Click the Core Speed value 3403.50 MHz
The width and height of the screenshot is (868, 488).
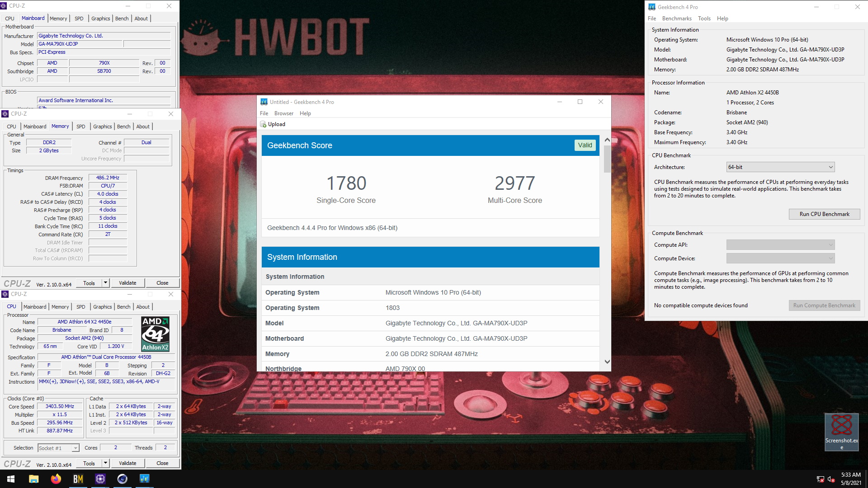60,407
